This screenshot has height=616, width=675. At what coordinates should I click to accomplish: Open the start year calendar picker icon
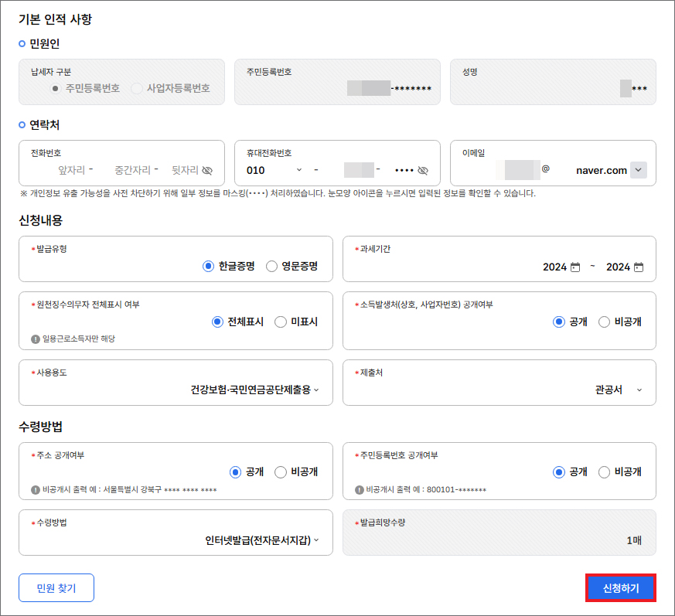(574, 267)
